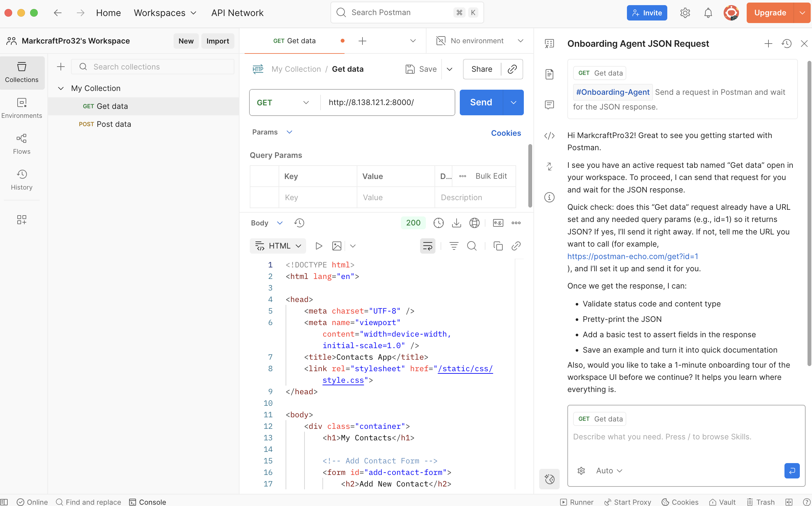
Task: Open the documentation icon in right sidebar
Action: 549,74
